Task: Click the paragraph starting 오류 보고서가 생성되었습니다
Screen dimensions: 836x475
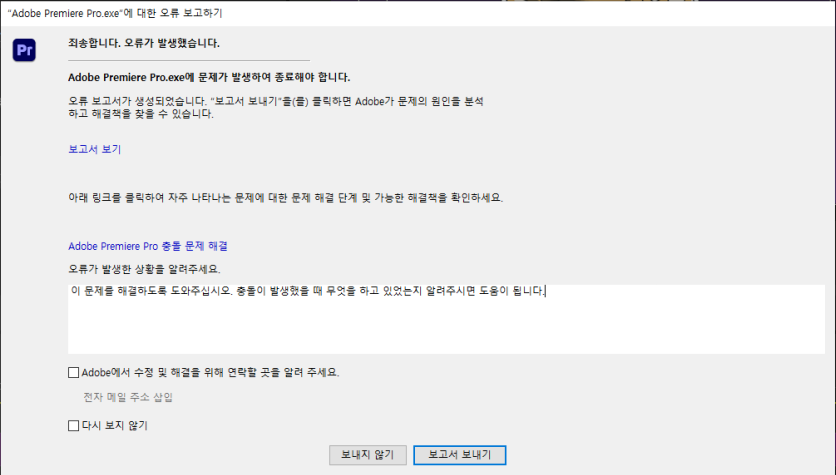Action: point(276,107)
